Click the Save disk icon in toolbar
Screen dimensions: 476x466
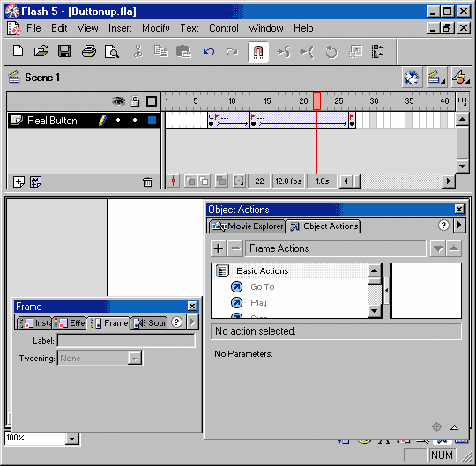point(64,52)
